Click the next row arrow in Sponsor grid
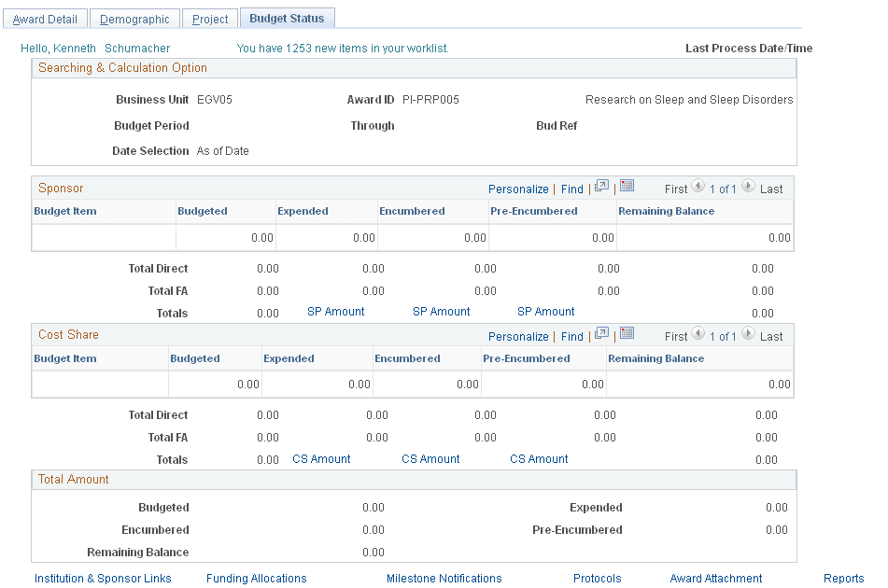The height and width of the screenshot is (588, 888). (x=747, y=189)
